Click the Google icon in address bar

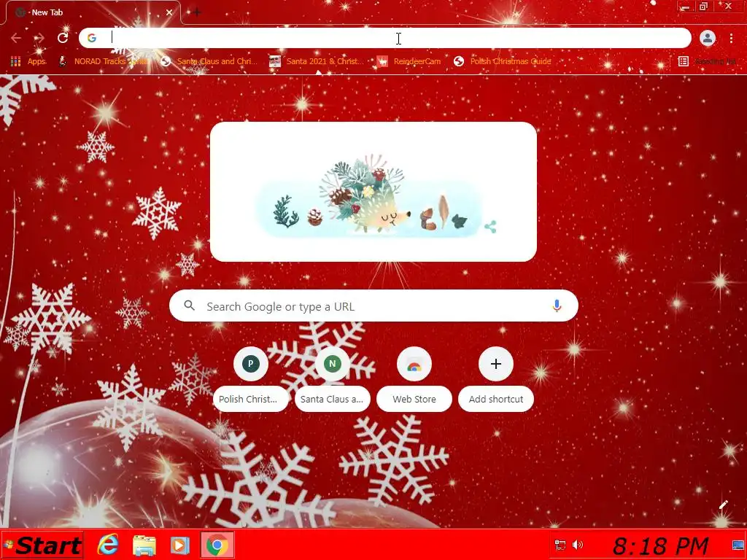coord(92,38)
